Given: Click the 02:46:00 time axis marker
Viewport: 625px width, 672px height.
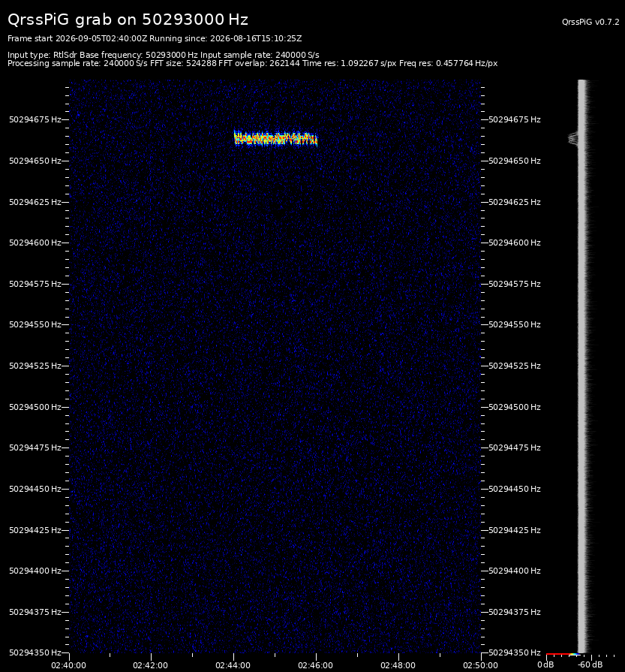Looking at the screenshot, I should pyautogui.click(x=316, y=665).
